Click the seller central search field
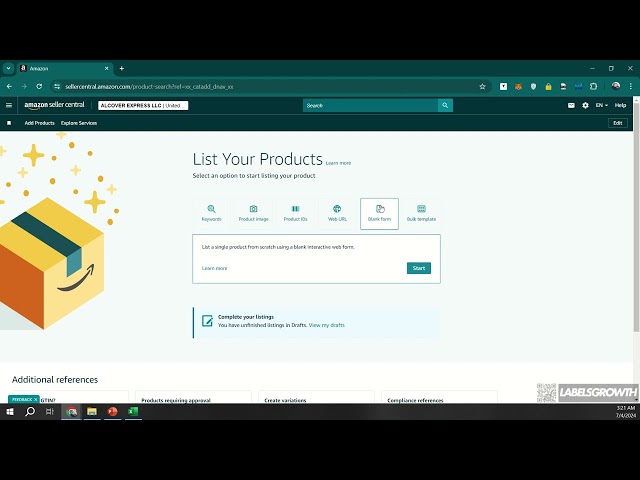Image resolution: width=640 pixels, height=480 pixels. 370,105
